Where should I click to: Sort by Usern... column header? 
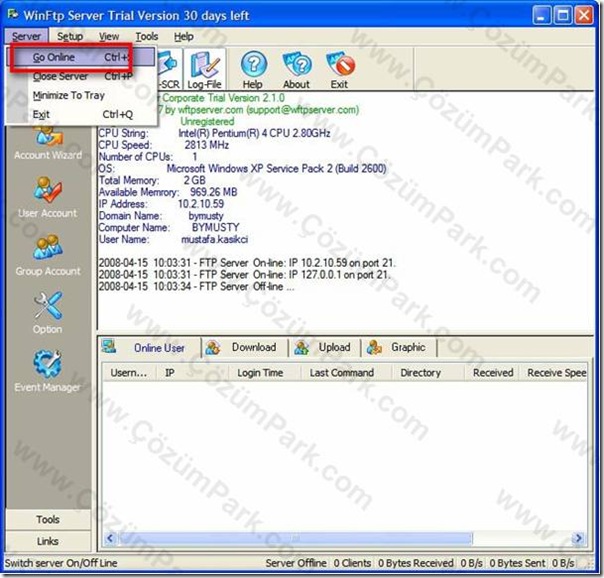(129, 372)
